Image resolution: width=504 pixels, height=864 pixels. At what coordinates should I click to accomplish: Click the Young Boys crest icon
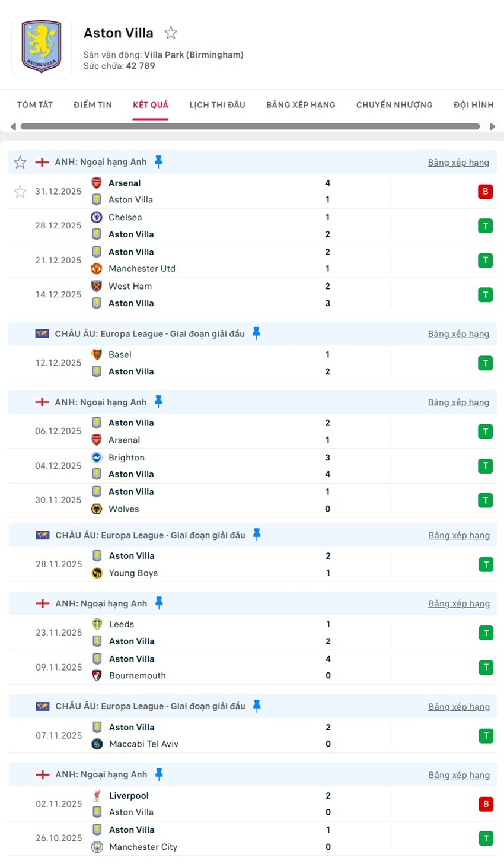click(97, 573)
